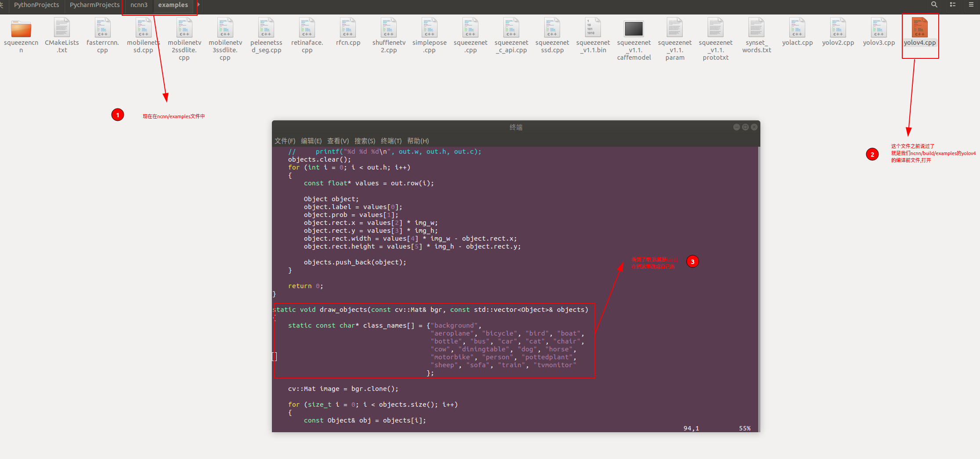This screenshot has width=980, height=459.
Task: Select the highlighted yolov4.cpp file icon
Action: pos(920,28)
